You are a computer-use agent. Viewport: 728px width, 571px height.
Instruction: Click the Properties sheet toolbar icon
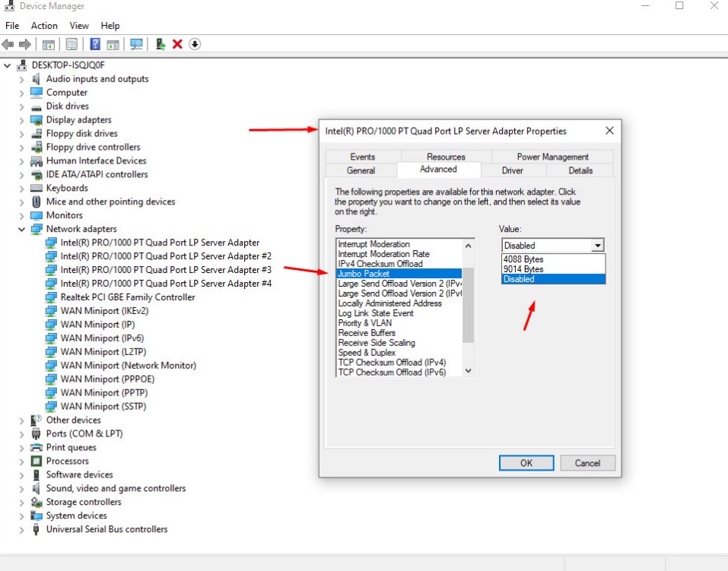(x=72, y=45)
